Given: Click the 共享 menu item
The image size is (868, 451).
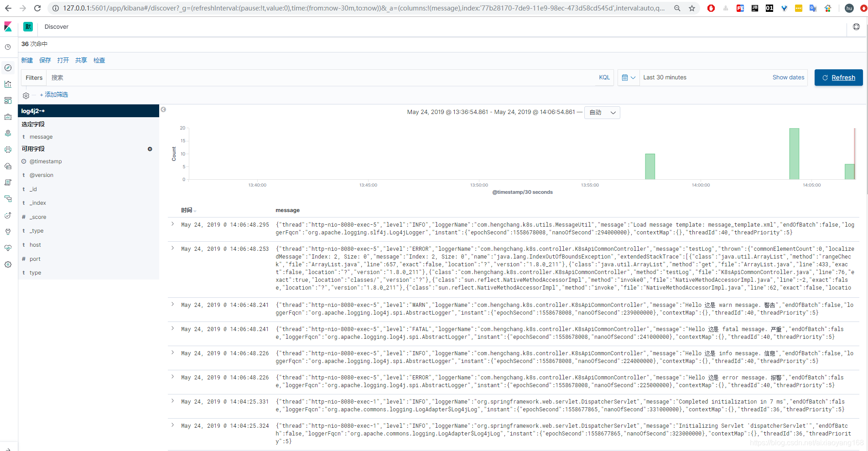Looking at the screenshot, I should point(81,60).
